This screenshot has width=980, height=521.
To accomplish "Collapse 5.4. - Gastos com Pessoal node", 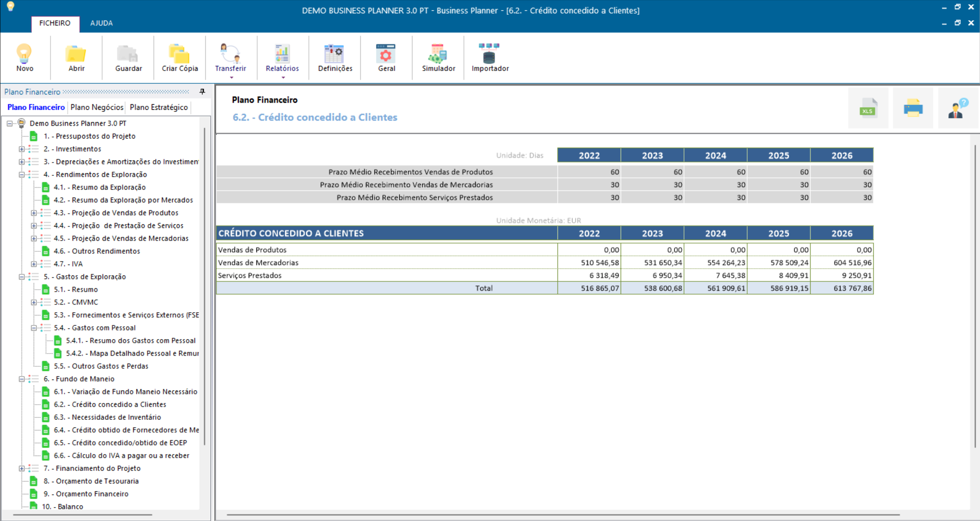I will click(x=34, y=328).
